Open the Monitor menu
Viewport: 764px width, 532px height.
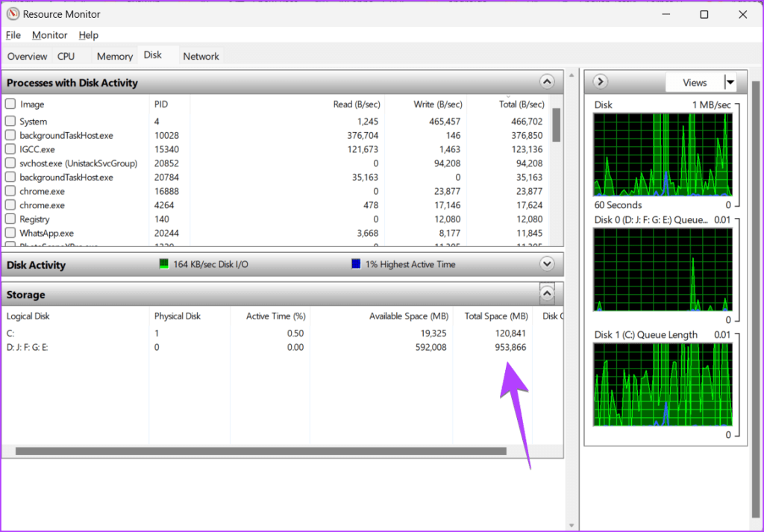coord(49,35)
